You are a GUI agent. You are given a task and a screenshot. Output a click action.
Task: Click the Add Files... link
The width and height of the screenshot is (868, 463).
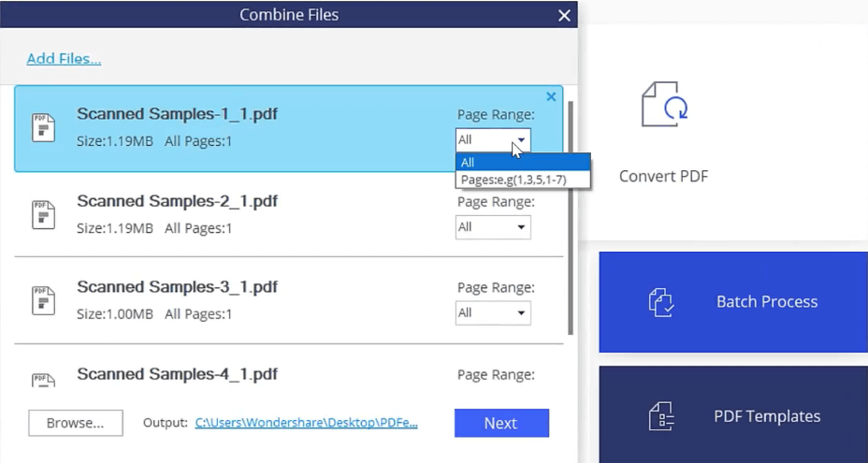(x=64, y=58)
